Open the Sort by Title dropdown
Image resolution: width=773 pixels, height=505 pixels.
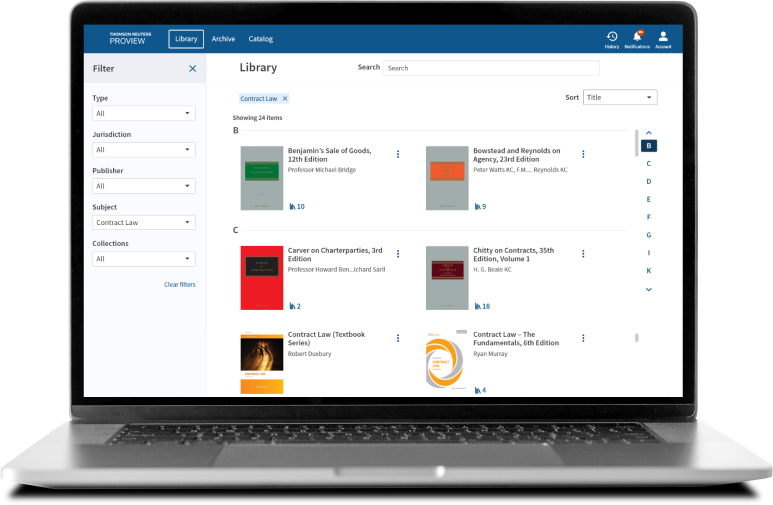click(x=620, y=97)
